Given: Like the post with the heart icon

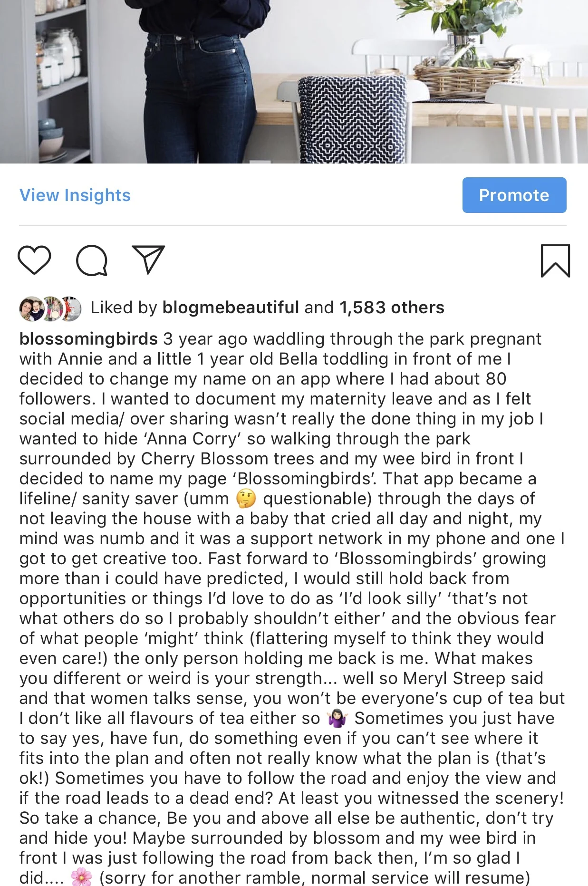Looking at the screenshot, I should pos(34,260).
